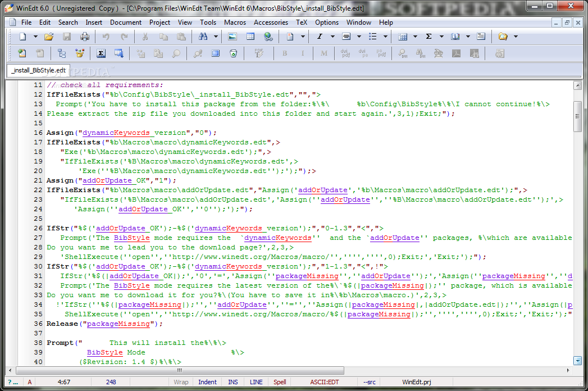
Task: Click the bulleted list icon
Action: [x=372, y=37]
